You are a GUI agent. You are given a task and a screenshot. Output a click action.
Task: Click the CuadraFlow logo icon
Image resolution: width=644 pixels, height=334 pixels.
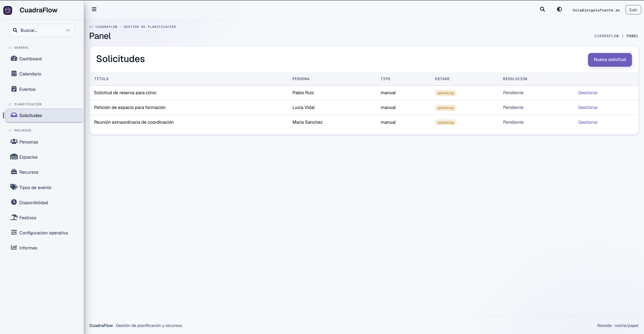point(8,10)
